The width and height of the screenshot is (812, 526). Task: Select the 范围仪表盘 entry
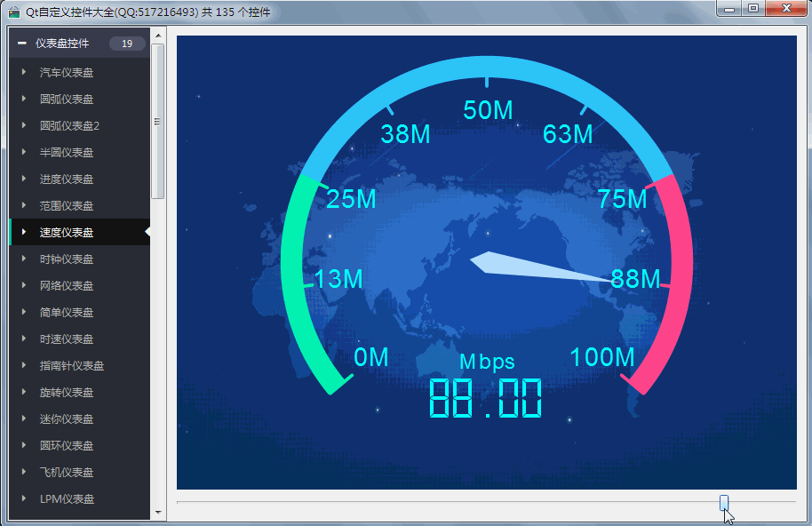click(x=67, y=205)
